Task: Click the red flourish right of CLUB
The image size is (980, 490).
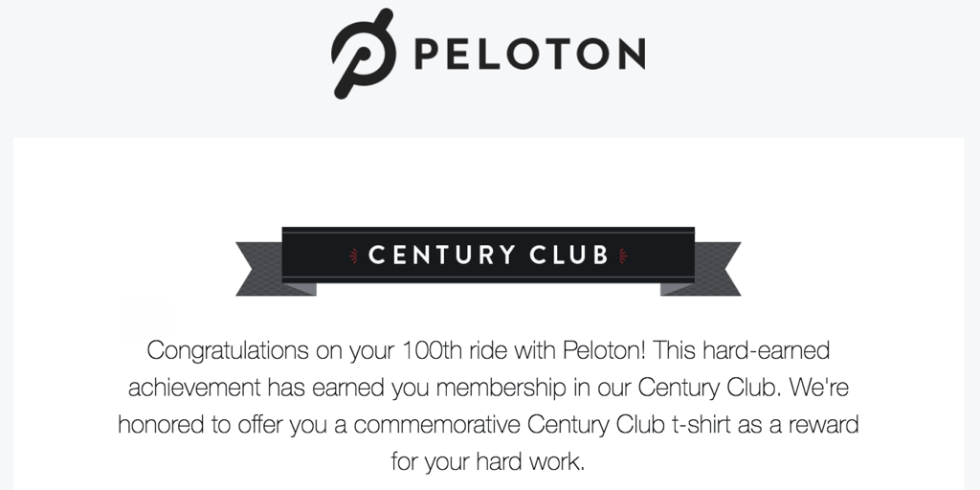Action: pyautogui.click(x=624, y=256)
